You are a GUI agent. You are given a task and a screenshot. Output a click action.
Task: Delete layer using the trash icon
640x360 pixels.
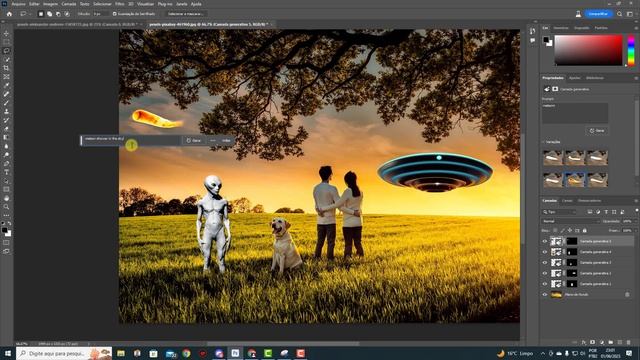[629, 342]
